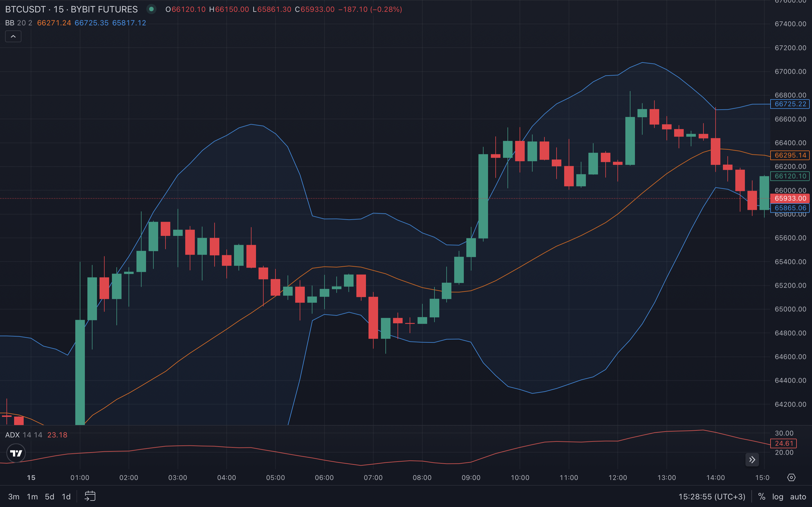
Task: Click the 65933.00 current price label
Action: [790, 199]
